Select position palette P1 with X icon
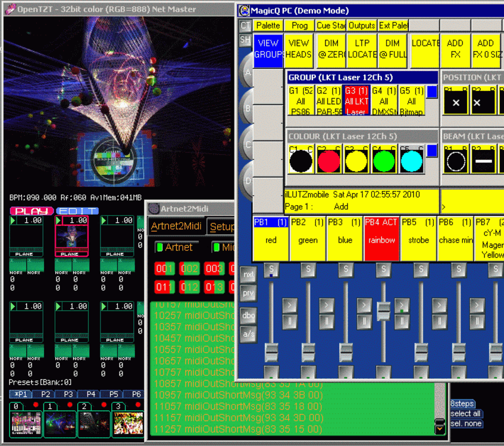Screen dimensions: 504x446 (x=456, y=100)
